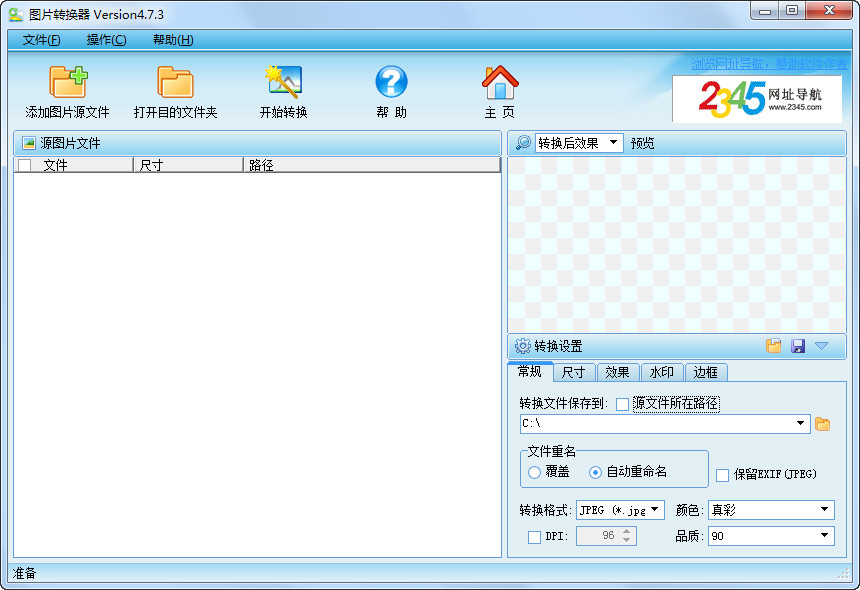
Task: Click the 转换文件保存到 label
Action: (563, 404)
